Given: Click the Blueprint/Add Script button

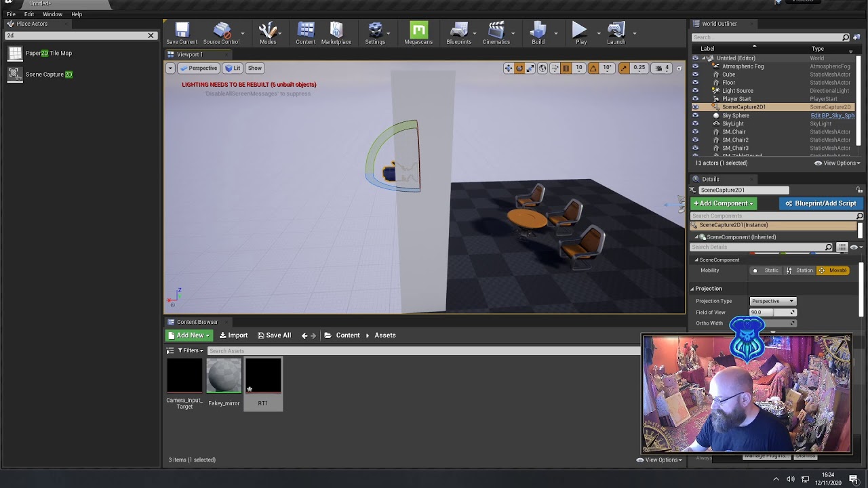Looking at the screenshot, I should (x=821, y=203).
